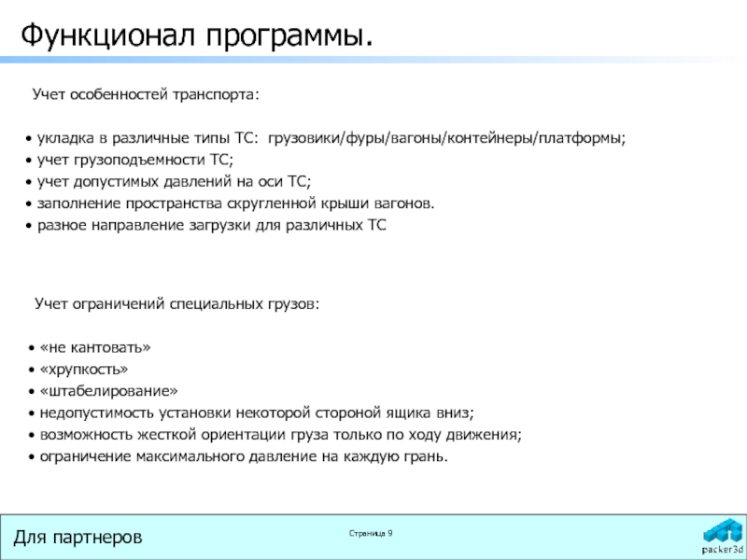Click the bullet «хрупкость»

78,370
